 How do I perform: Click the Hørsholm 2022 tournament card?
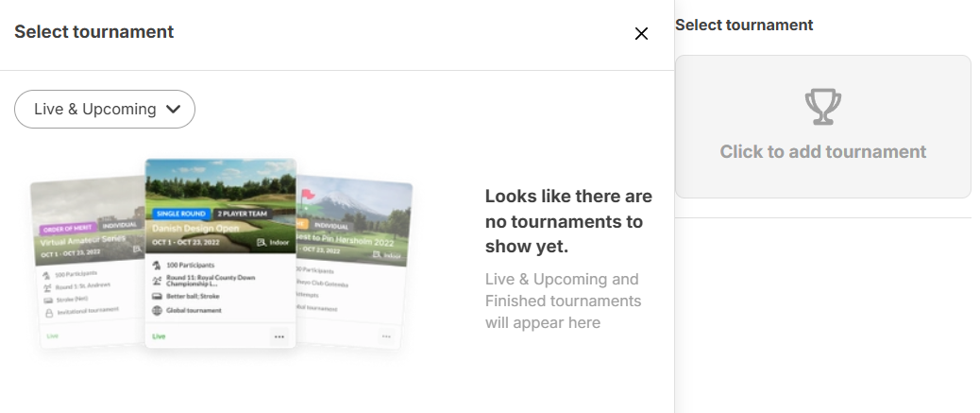click(x=353, y=263)
